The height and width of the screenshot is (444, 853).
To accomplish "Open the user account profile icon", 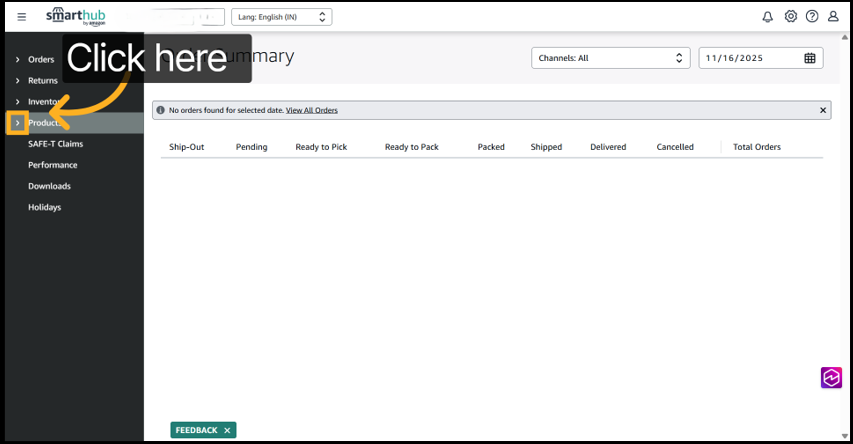I will [833, 17].
